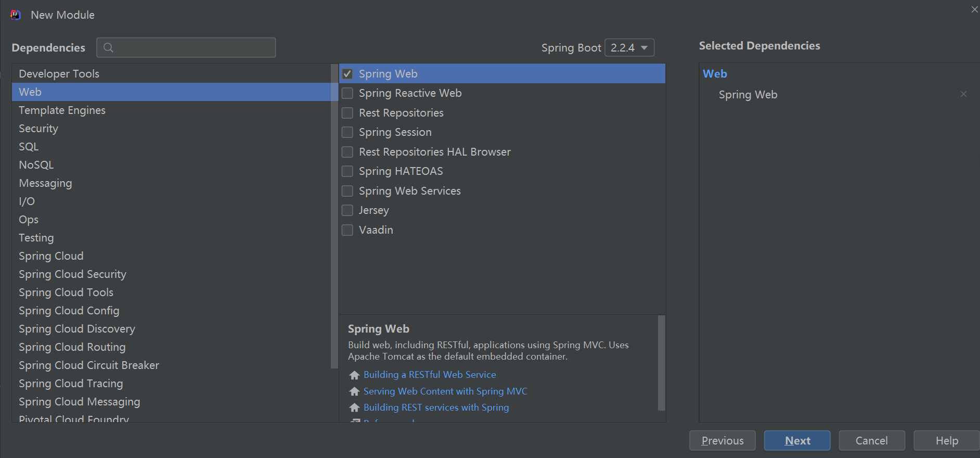Open the Spring Boot version dropdown

point(629,48)
